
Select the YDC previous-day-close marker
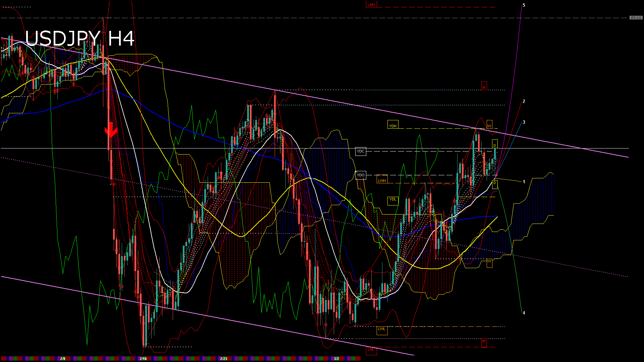[x=361, y=152]
